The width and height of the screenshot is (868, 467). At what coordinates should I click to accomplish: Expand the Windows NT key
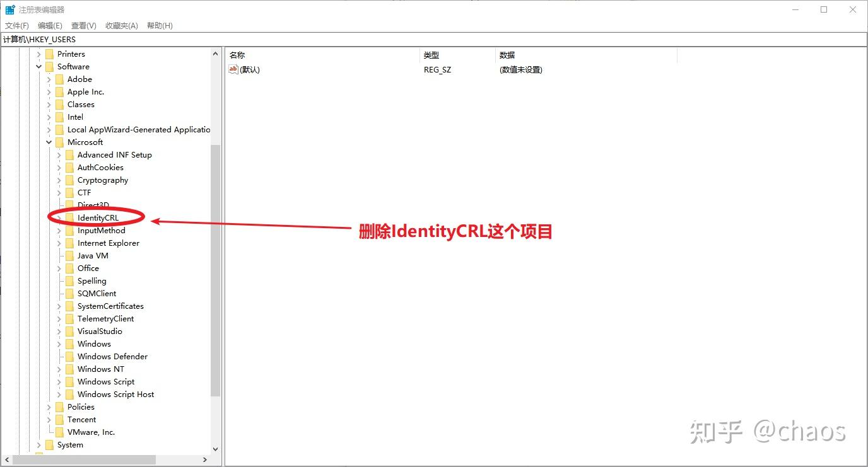(59, 369)
